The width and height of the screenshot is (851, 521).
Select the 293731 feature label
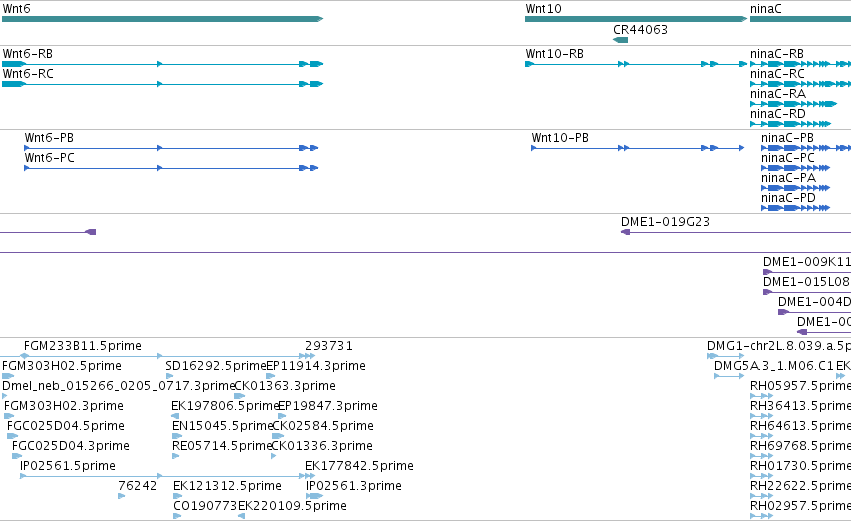(x=329, y=346)
